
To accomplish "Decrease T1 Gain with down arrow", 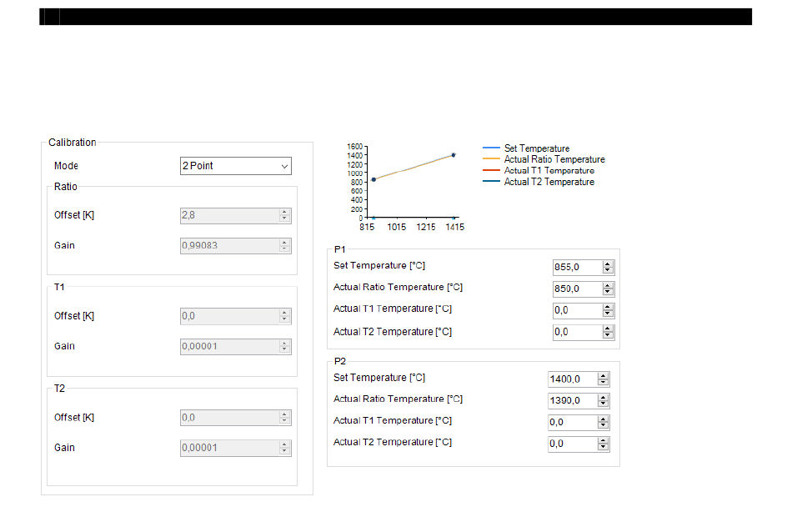I will [x=284, y=349].
